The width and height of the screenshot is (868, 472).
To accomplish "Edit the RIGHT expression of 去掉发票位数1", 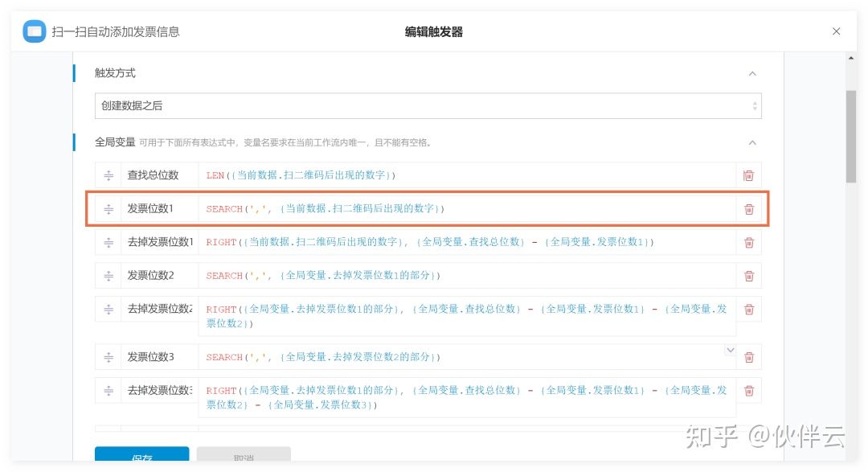I will [x=467, y=242].
